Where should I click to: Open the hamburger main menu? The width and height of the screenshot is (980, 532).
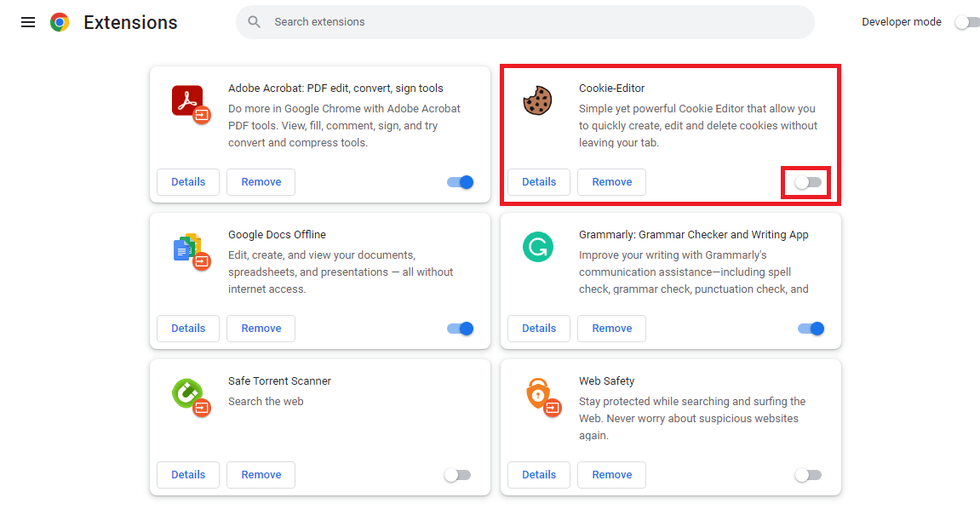click(x=28, y=22)
